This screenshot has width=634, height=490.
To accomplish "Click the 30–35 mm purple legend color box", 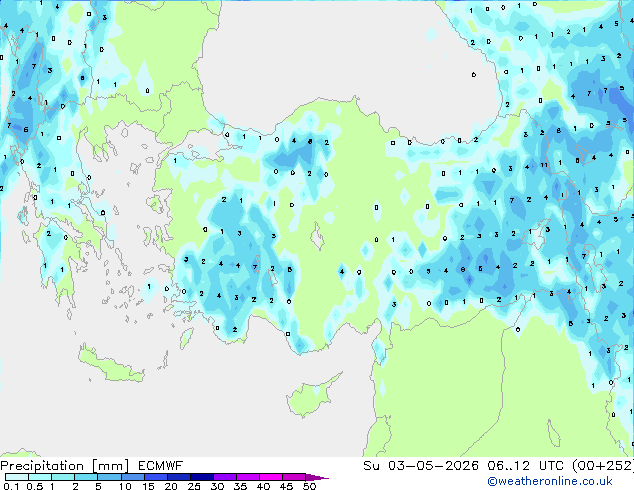I will [x=224, y=477].
